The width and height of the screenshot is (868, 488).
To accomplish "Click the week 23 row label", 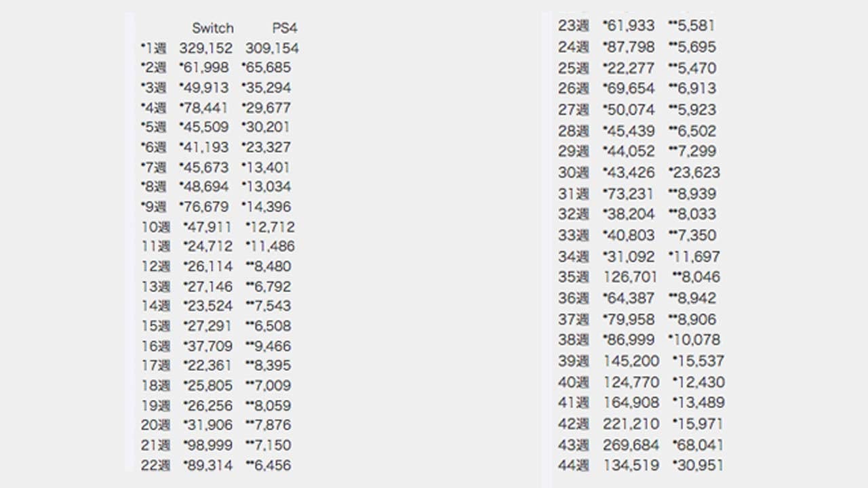I will (x=573, y=26).
